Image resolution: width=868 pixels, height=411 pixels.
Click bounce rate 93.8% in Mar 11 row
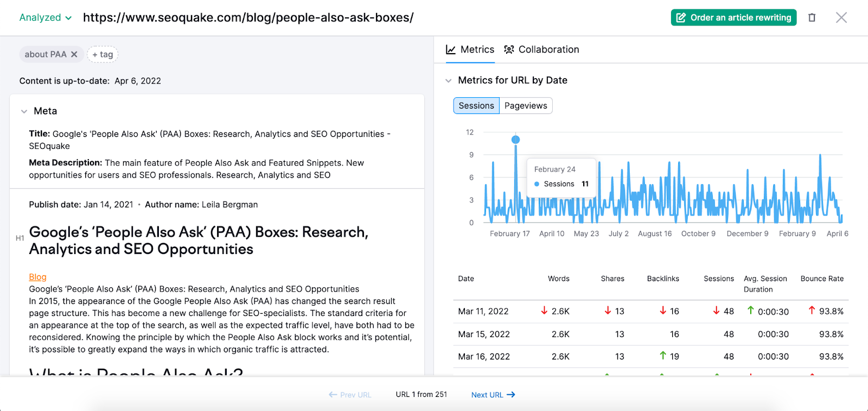tap(831, 311)
